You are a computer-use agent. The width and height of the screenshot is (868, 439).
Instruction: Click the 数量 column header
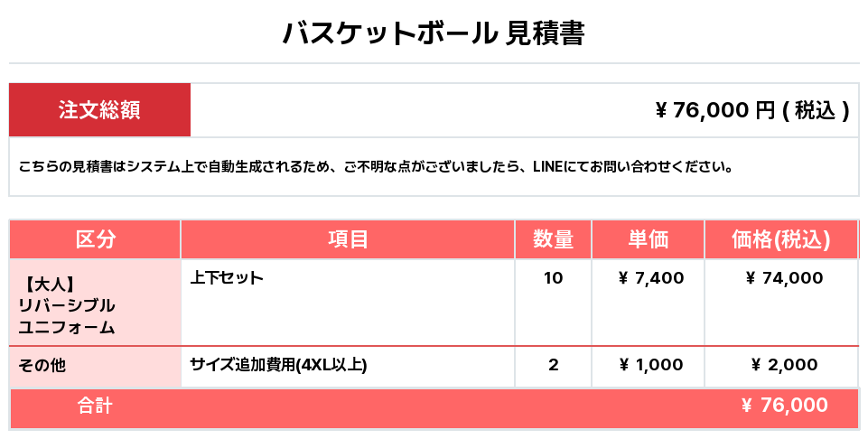553,239
